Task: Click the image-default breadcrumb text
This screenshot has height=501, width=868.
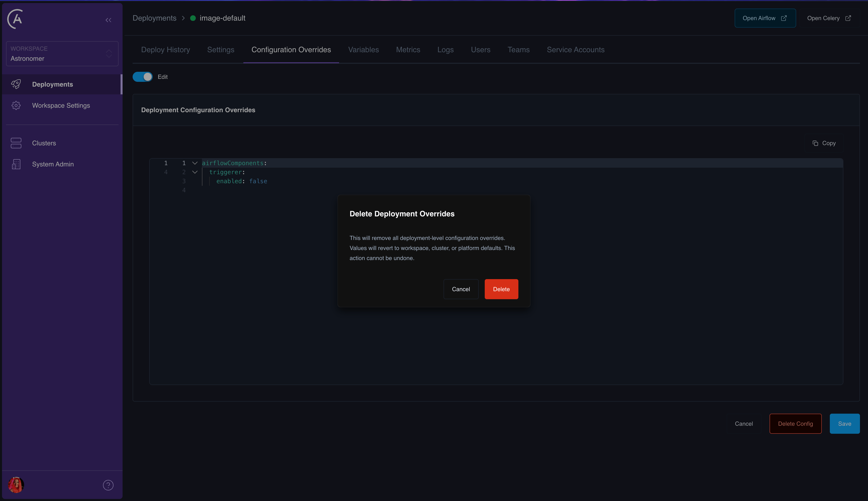Action: [x=223, y=18]
